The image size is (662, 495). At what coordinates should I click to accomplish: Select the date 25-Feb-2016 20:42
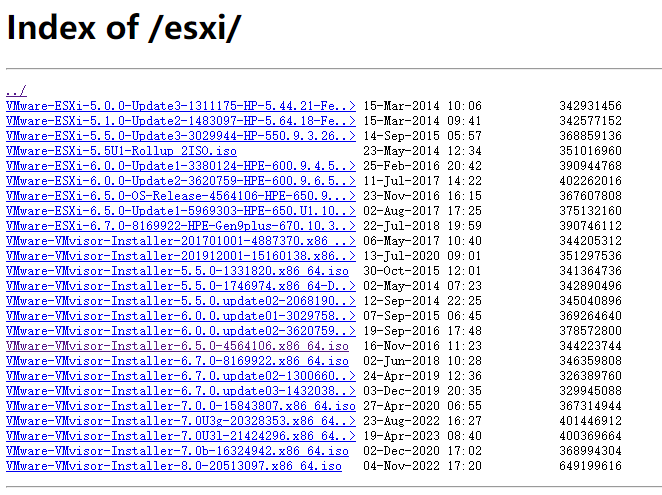422,166
